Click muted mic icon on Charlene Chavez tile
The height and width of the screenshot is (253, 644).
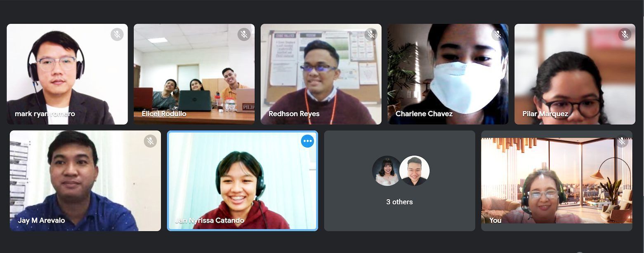pyautogui.click(x=498, y=34)
